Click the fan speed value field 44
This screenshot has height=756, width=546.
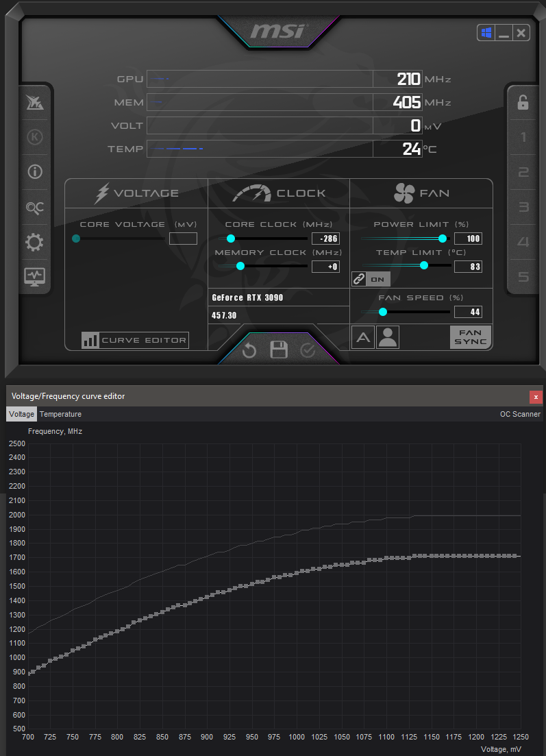tap(468, 312)
